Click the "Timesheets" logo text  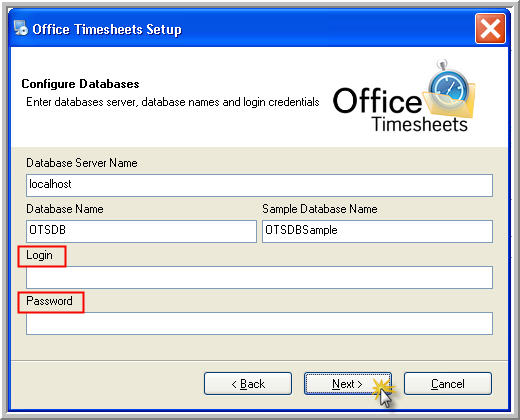click(x=420, y=124)
